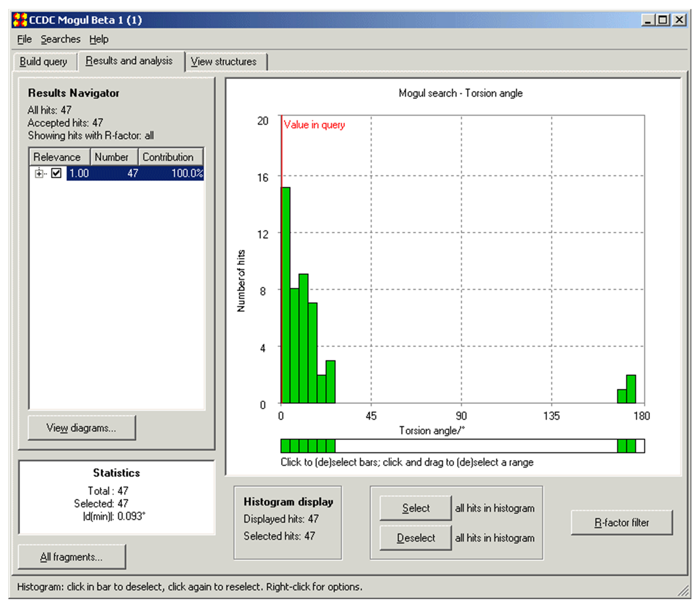Viewport: 700px width, 607px height.
Task: Sort by the Contribution column header
Action: coord(168,157)
